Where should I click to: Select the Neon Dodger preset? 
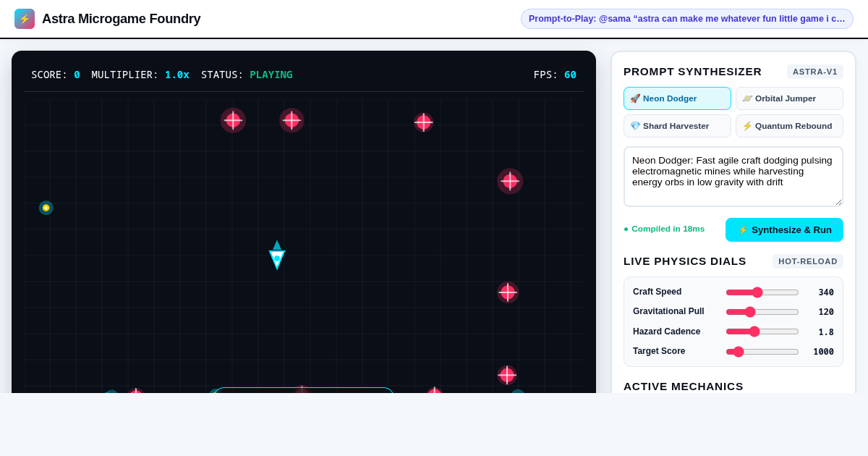pyautogui.click(x=677, y=98)
